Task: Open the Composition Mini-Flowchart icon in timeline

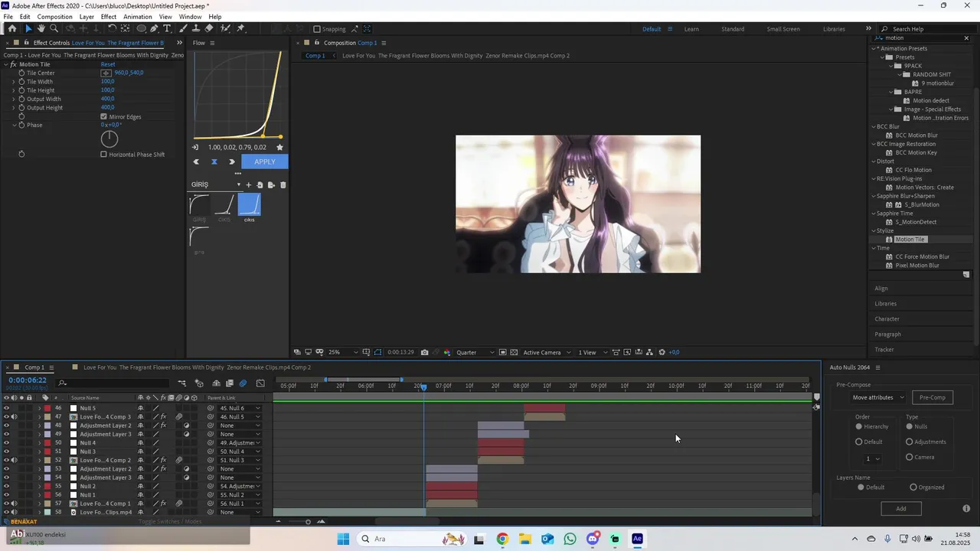Action: point(181,383)
